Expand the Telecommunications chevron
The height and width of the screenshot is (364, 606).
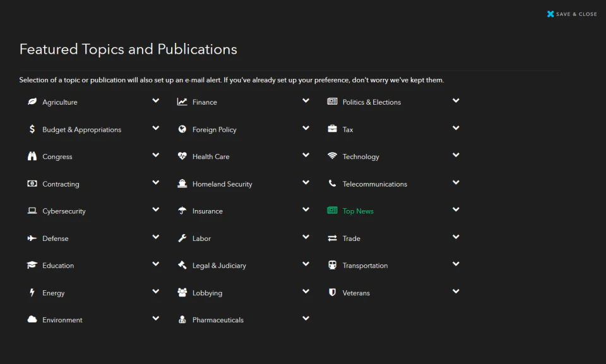tap(456, 182)
